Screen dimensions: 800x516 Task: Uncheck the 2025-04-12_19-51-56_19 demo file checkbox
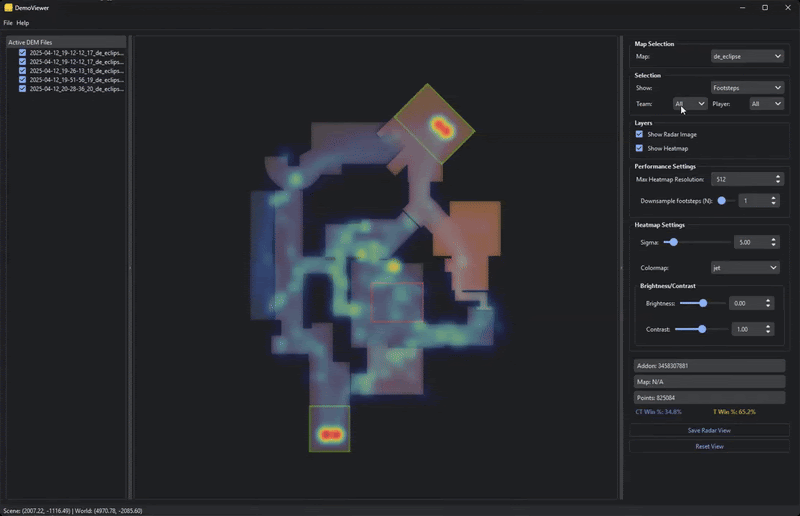22,80
